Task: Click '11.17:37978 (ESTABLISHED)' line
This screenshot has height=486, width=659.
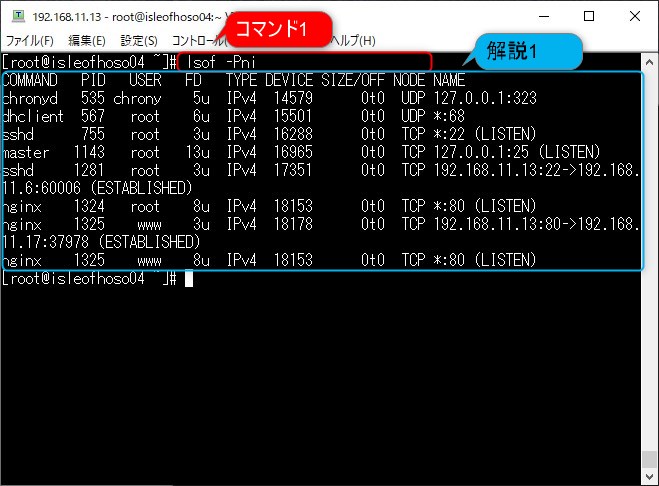Action: (101, 243)
